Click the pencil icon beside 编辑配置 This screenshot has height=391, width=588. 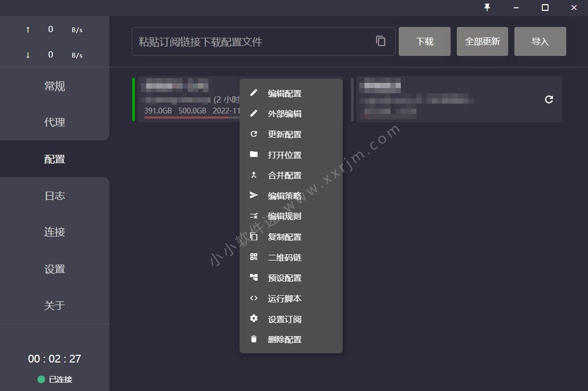point(254,93)
